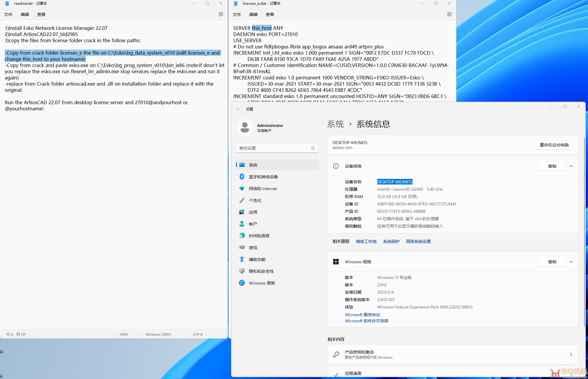Viewport: 588px width, 379px height.
Task: Expand 产品密钥和激活 row chevron
Action: pyautogui.click(x=571, y=354)
